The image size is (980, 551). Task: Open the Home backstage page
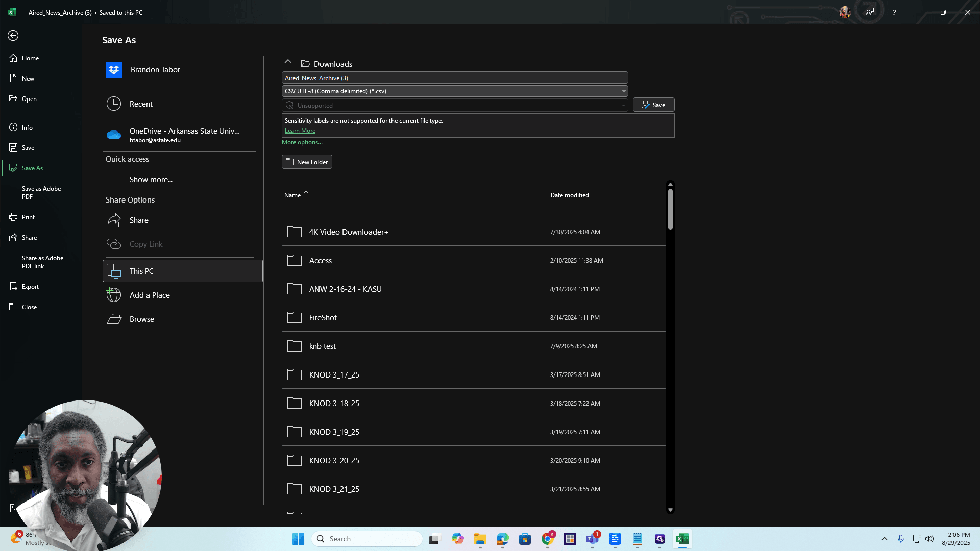(x=41, y=58)
